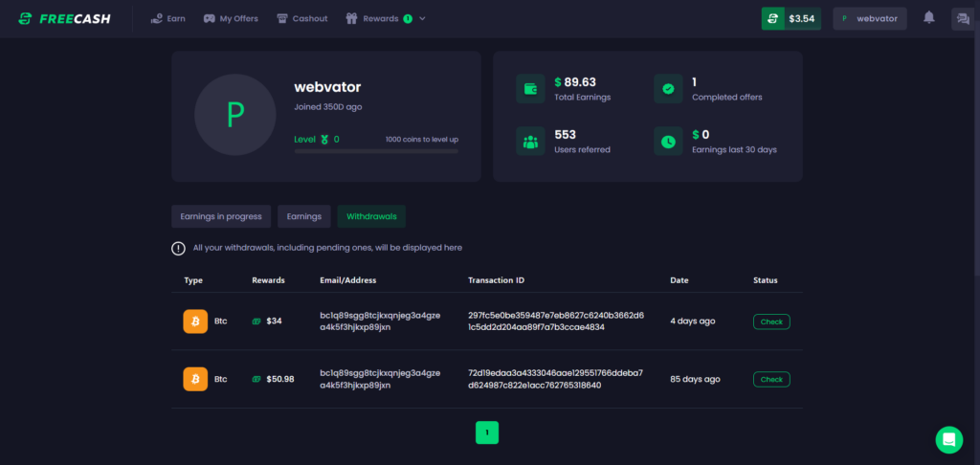The height and width of the screenshot is (465, 980).
Task: Click the $34 reward amount
Action: pyautogui.click(x=274, y=321)
